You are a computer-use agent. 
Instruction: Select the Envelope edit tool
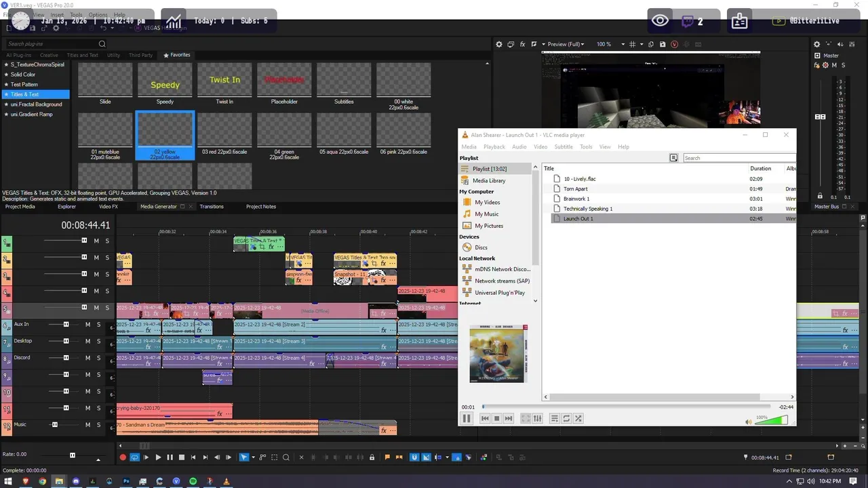262,457
